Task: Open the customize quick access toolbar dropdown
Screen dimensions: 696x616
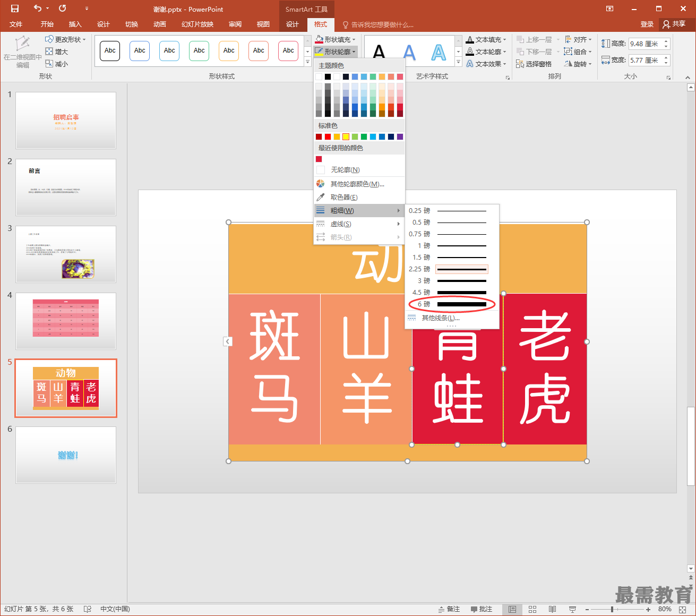Action: tap(87, 9)
